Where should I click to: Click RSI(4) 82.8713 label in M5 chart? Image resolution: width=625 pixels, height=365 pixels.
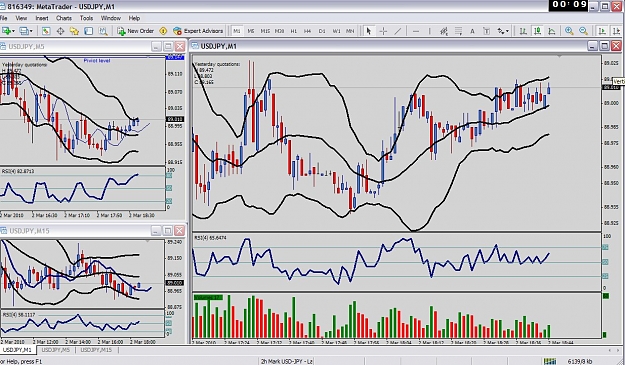pyautogui.click(x=18, y=171)
